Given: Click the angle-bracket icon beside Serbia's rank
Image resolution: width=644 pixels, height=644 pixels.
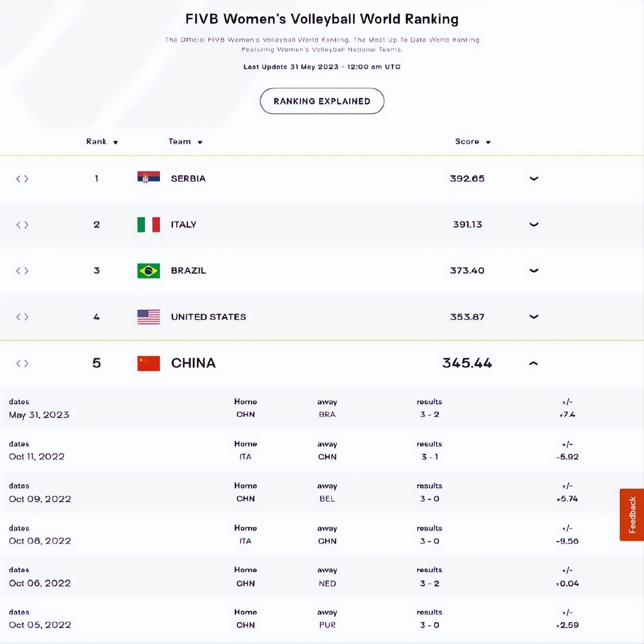Looking at the screenshot, I should pyautogui.click(x=22, y=179).
